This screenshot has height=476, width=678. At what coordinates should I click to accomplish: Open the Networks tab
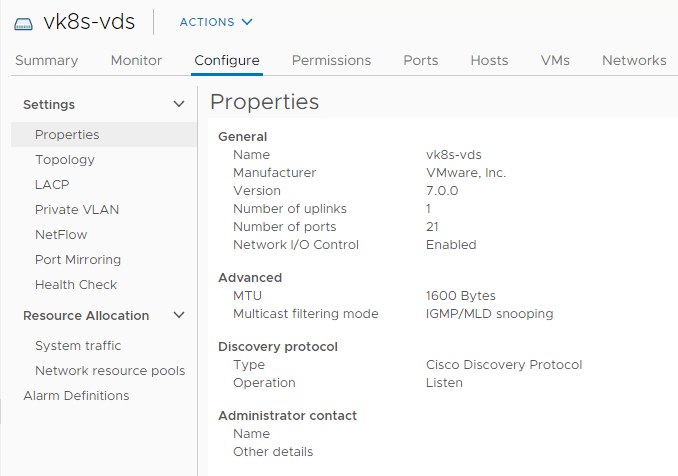coord(634,61)
